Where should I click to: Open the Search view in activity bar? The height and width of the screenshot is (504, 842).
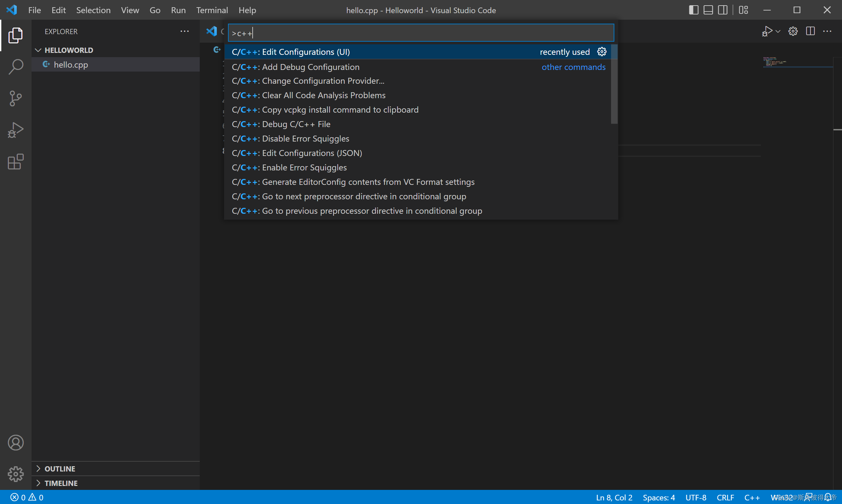[x=16, y=67]
